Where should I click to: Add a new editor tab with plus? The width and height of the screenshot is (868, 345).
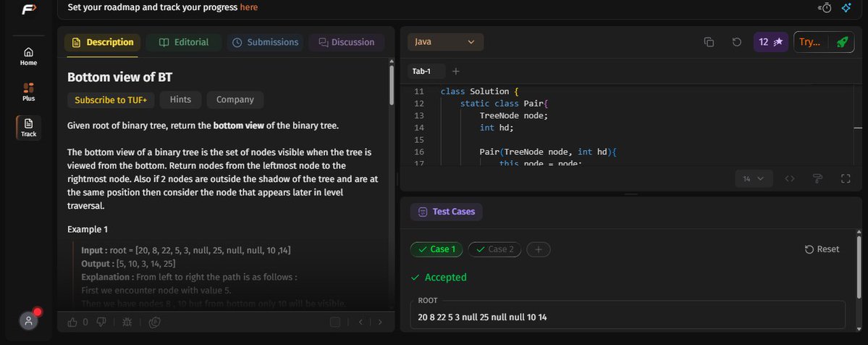455,71
